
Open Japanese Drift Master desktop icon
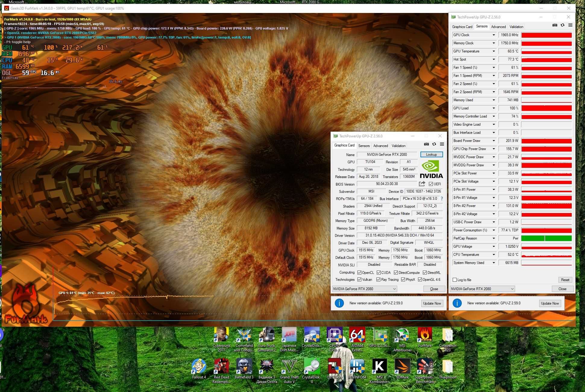[x=289, y=340]
